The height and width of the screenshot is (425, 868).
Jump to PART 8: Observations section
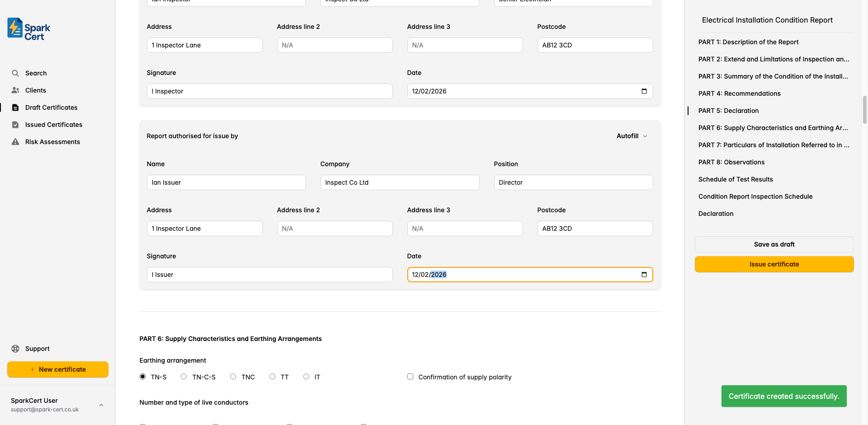click(x=731, y=162)
